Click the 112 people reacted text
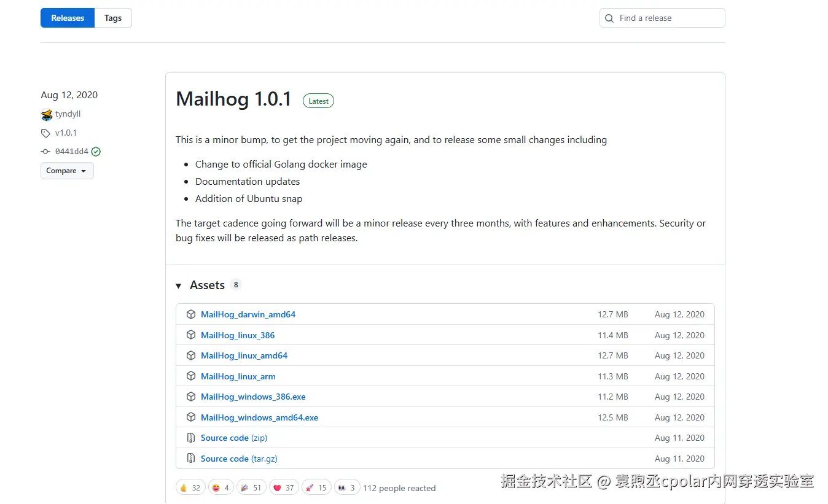 click(x=399, y=488)
